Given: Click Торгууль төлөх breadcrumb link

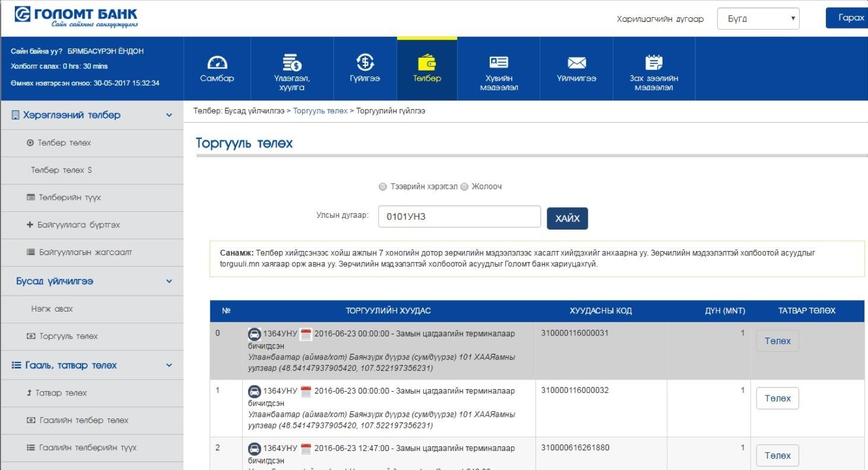Looking at the screenshot, I should 320,111.
